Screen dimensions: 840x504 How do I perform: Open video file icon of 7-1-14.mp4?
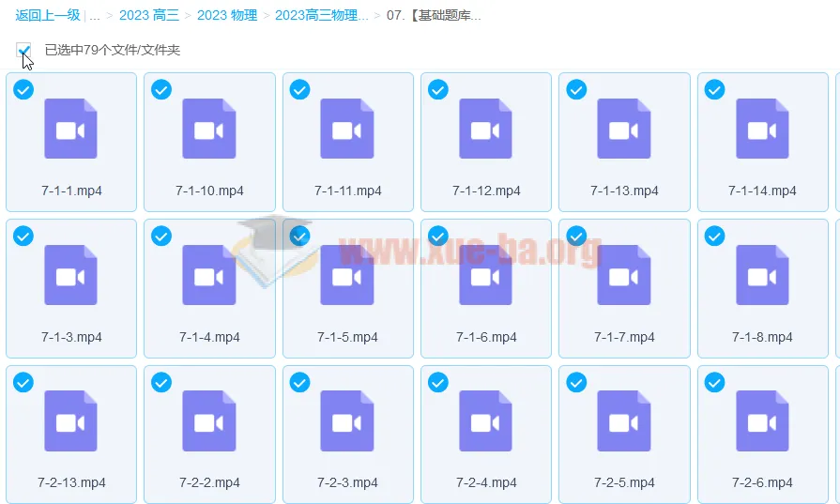pos(762,129)
